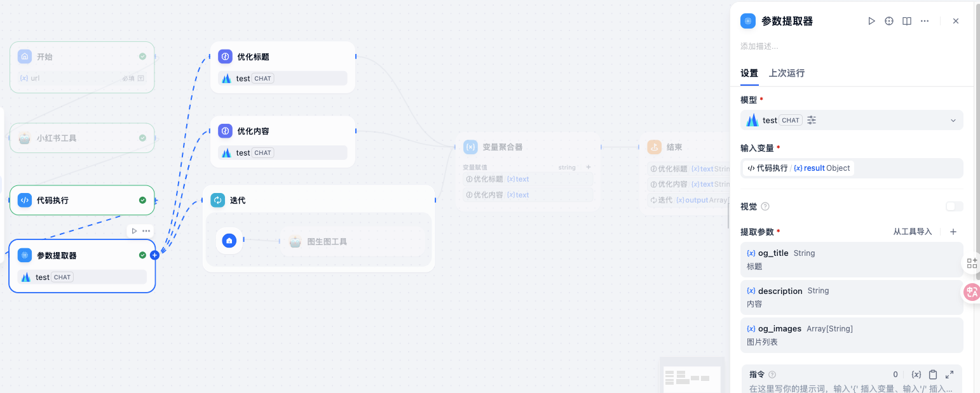
Task: Select the 优化标题 LLM node
Action: 283,67
